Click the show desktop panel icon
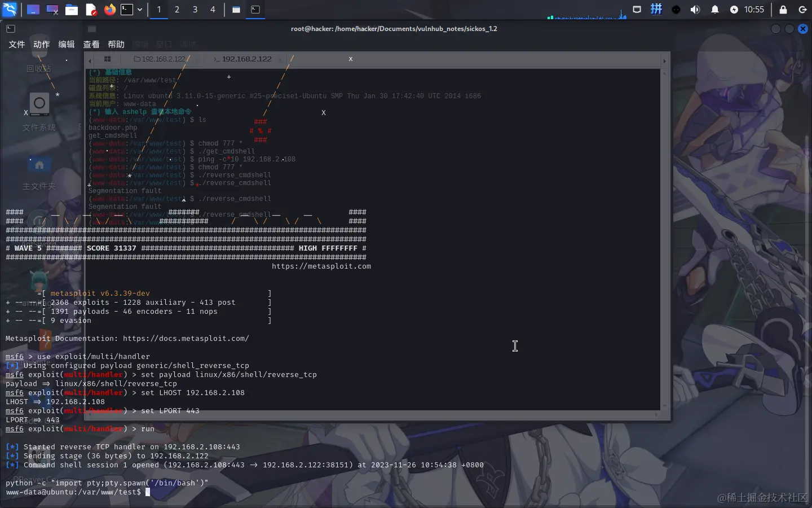This screenshot has width=812, height=508. (33, 10)
